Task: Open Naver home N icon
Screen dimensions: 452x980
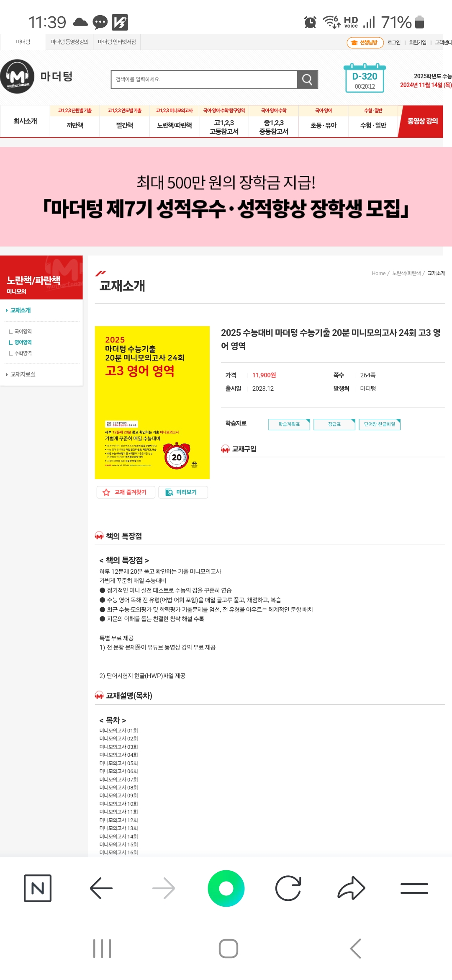Action: [x=38, y=888]
